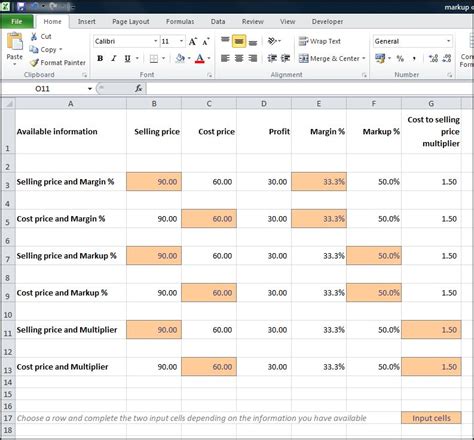Expand the General number format dropdown
The height and width of the screenshot is (440, 474).
click(449, 41)
